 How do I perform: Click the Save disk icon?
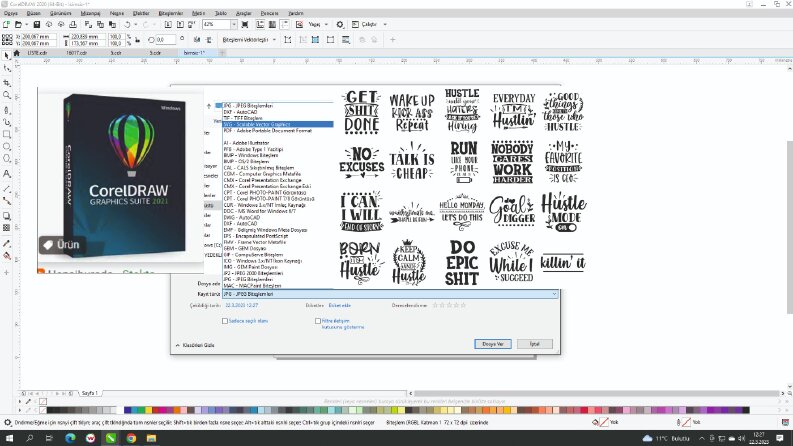(x=36, y=24)
